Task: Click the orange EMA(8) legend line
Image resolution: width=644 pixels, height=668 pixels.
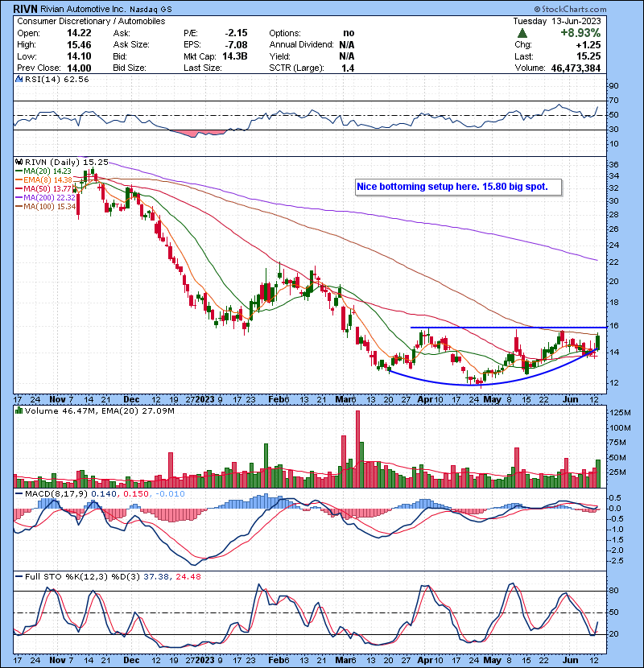Action: click(x=19, y=179)
